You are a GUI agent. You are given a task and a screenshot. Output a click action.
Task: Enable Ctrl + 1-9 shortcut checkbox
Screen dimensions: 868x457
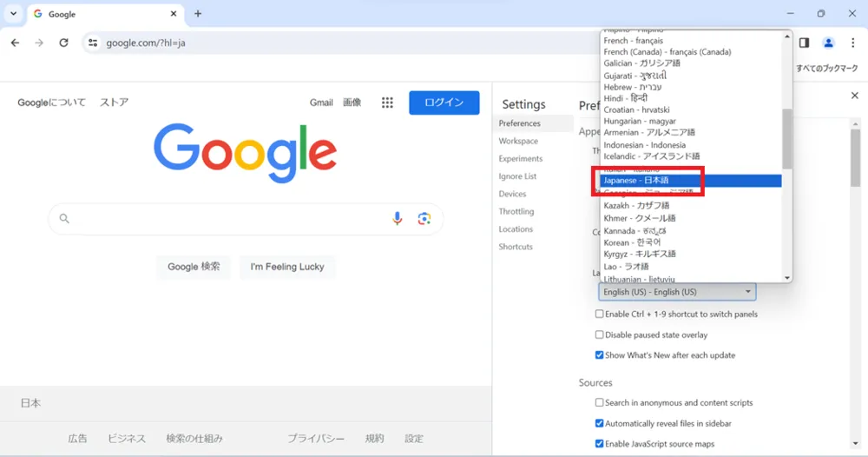(599, 315)
